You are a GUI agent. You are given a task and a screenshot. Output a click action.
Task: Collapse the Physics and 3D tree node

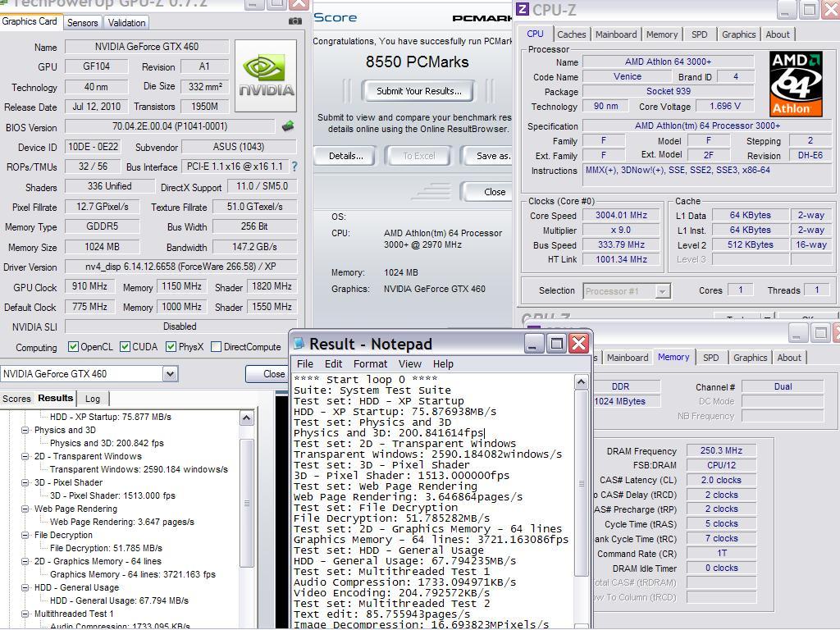click(x=25, y=430)
